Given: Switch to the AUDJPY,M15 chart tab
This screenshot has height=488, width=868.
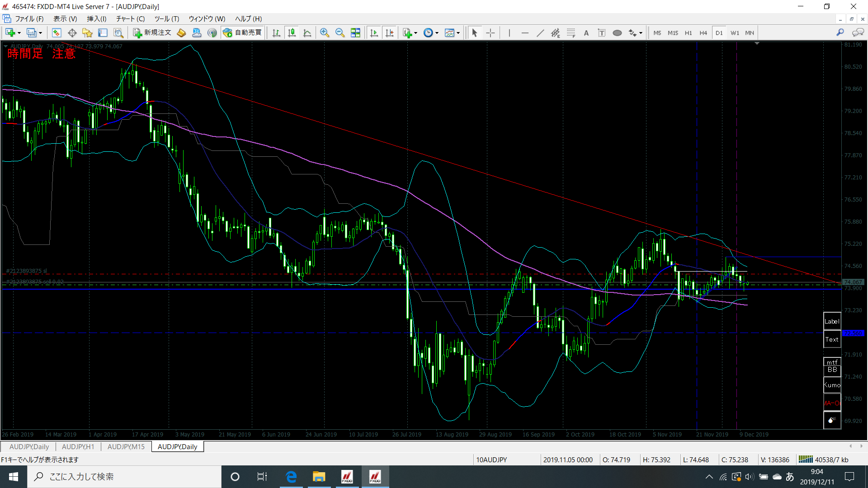Looking at the screenshot, I should pyautogui.click(x=126, y=446).
